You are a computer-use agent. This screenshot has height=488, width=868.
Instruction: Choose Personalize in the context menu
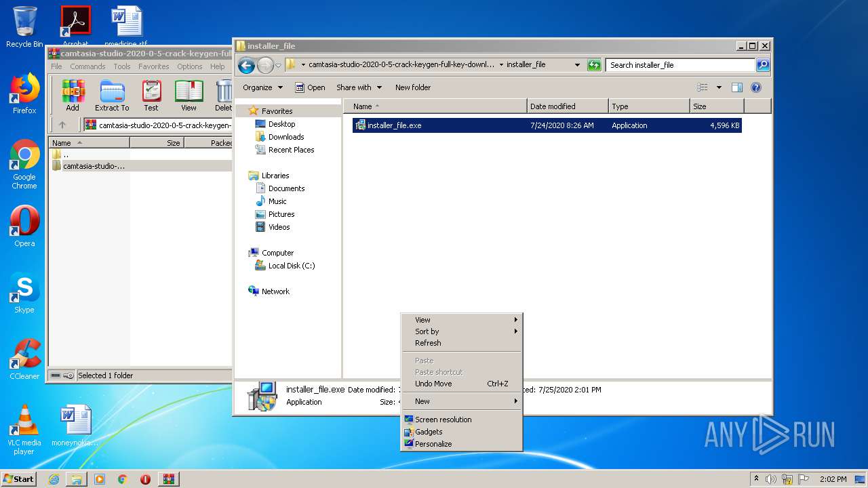462,444
